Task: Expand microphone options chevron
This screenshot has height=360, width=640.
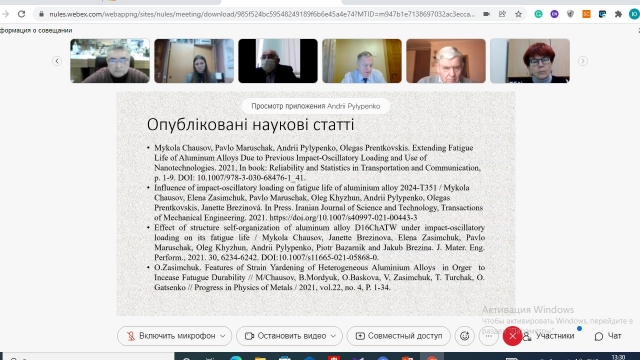Action: click(223, 336)
